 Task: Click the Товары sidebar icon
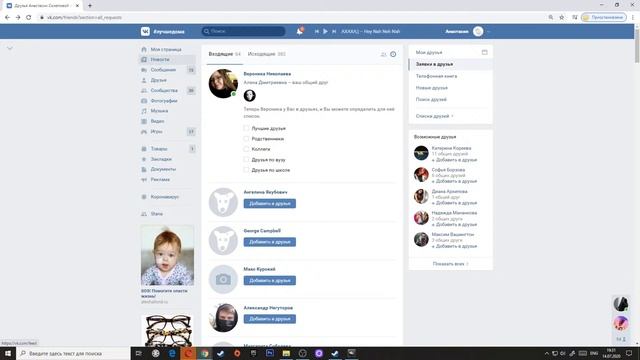pos(144,149)
